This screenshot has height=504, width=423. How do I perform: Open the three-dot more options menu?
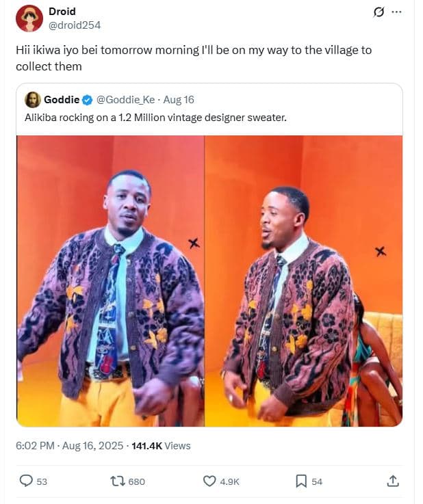tap(397, 12)
